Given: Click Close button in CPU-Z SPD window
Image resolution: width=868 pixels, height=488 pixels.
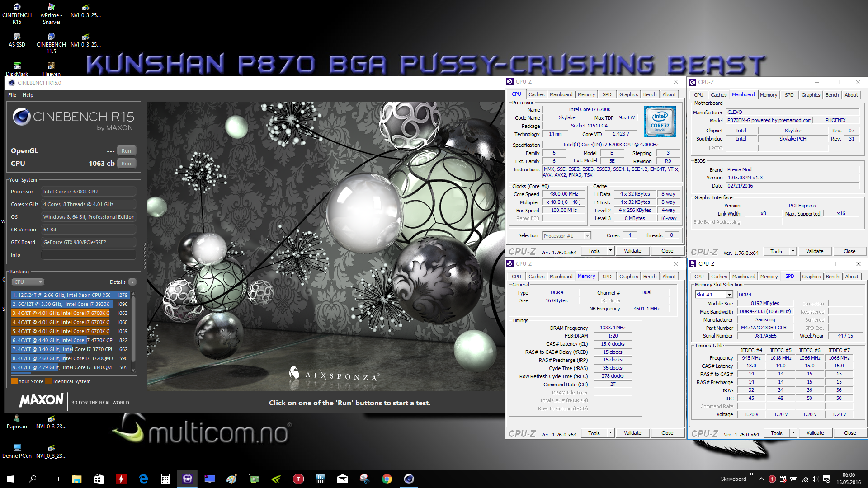Looking at the screenshot, I should click(x=850, y=433).
